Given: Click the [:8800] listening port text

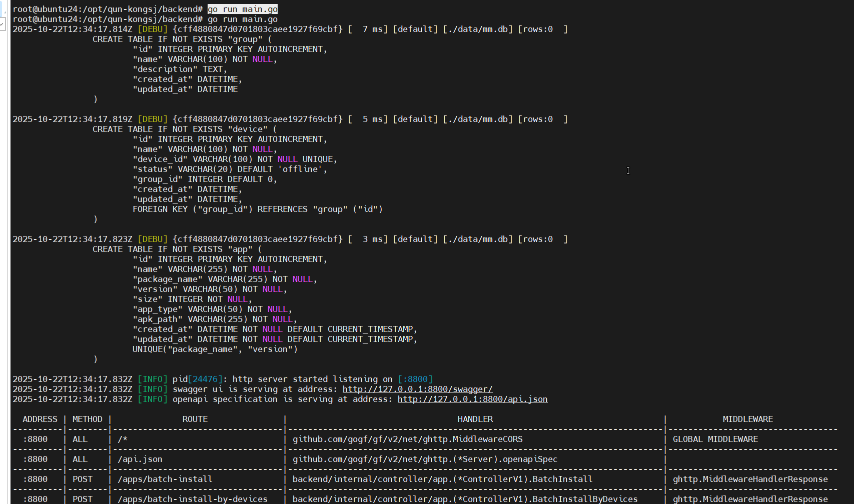Looking at the screenshot, I should [x=415, y=379].
